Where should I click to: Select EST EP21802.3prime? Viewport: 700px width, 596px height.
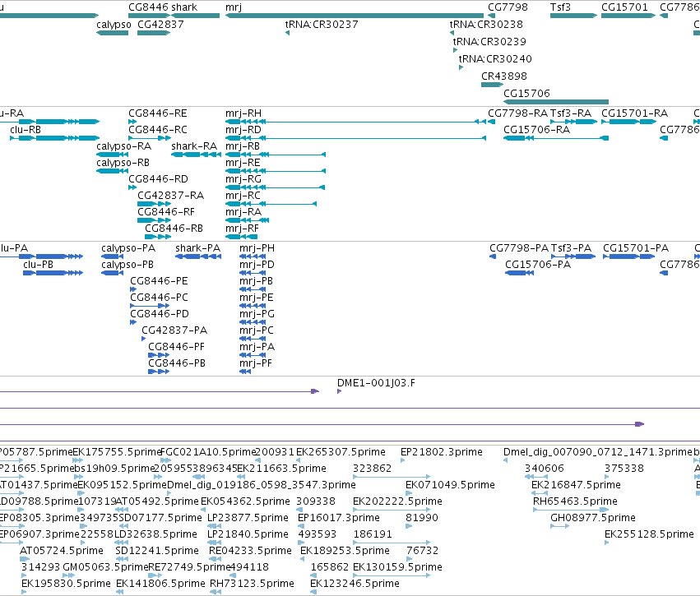tap(403, 460)
